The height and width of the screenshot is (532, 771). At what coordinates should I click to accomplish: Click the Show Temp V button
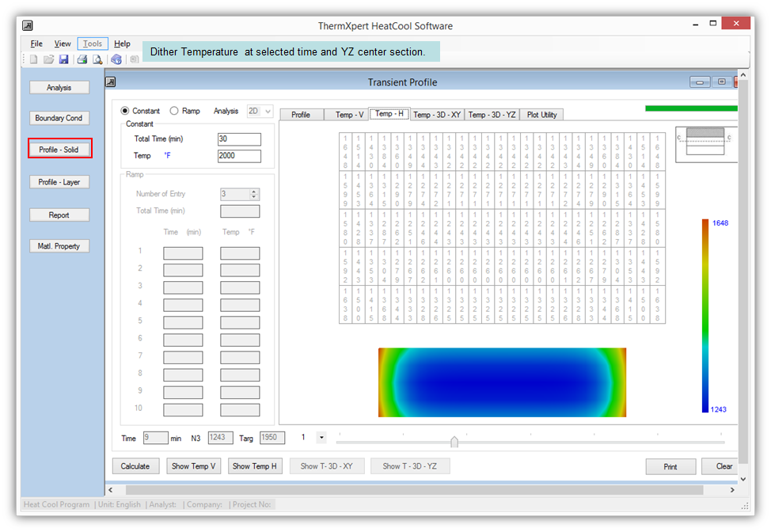[194, 466]
